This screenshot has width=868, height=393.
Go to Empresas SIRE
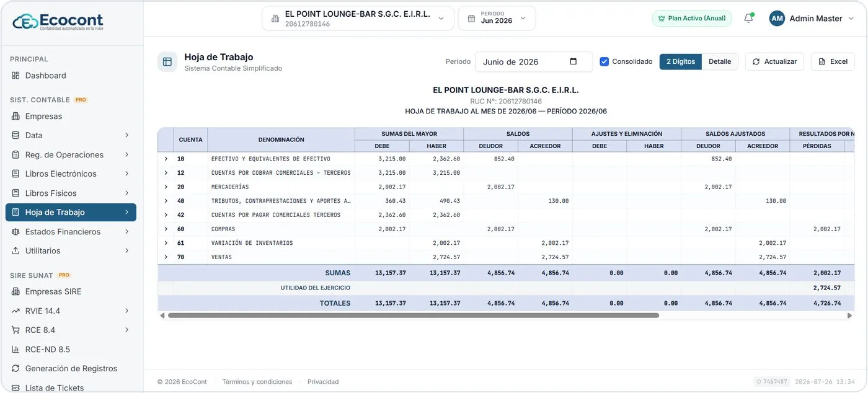[71, 292]
